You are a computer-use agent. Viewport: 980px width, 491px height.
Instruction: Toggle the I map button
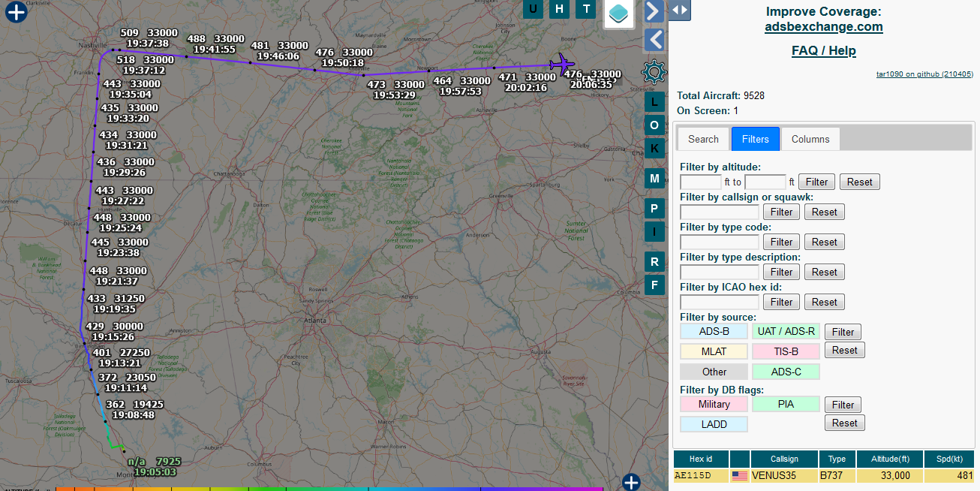654,232
